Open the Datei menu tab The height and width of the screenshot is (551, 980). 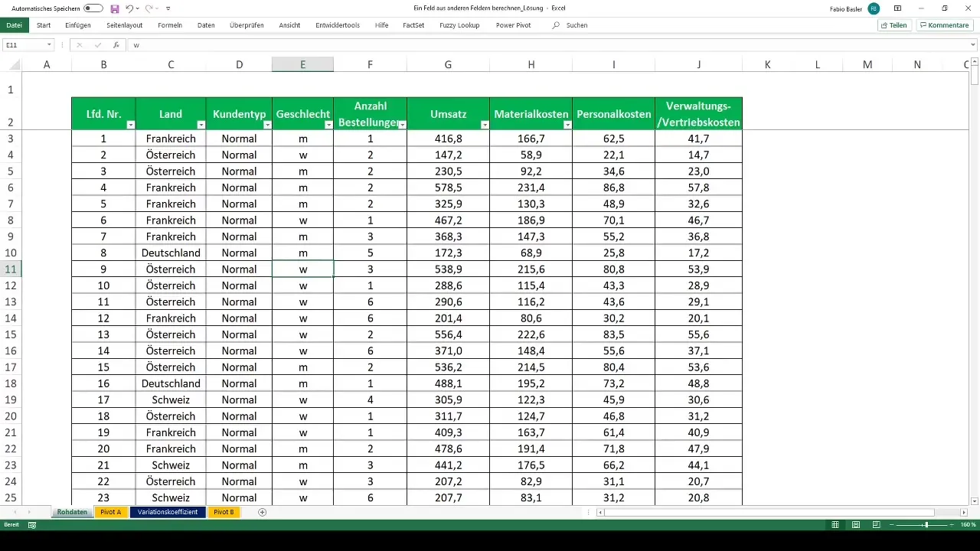click(14, 25)
